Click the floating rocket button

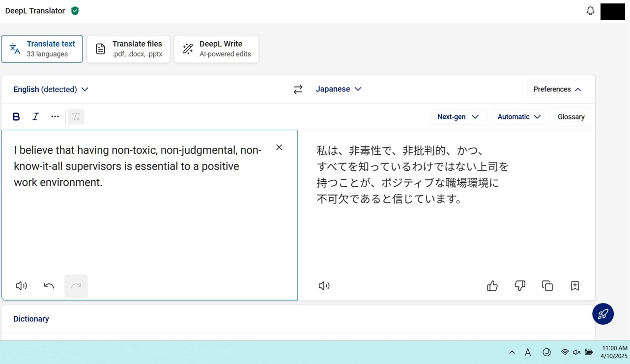coord(603,314)
